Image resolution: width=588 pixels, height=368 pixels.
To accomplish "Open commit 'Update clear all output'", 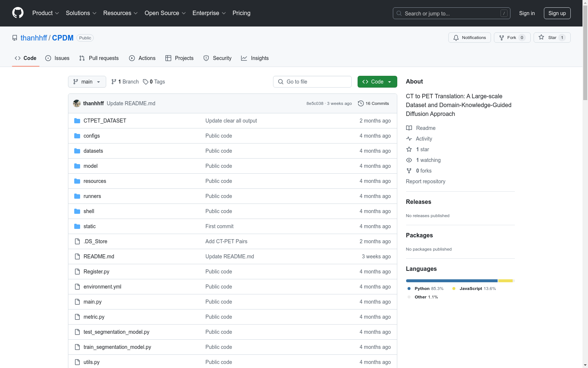I will 231,121.
